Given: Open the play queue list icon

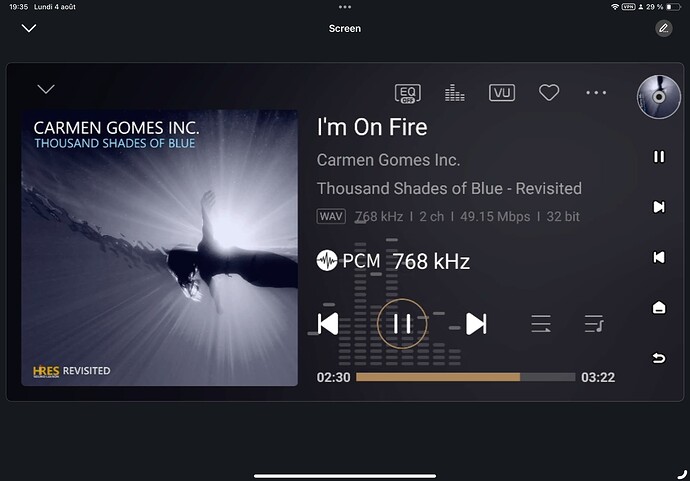Looking at the screenshot, I should [594, 324].
